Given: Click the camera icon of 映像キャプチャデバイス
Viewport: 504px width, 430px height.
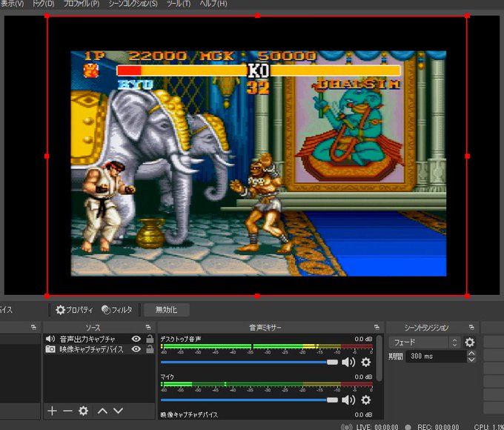Looking at the screenshot, I should coord(50,349).
